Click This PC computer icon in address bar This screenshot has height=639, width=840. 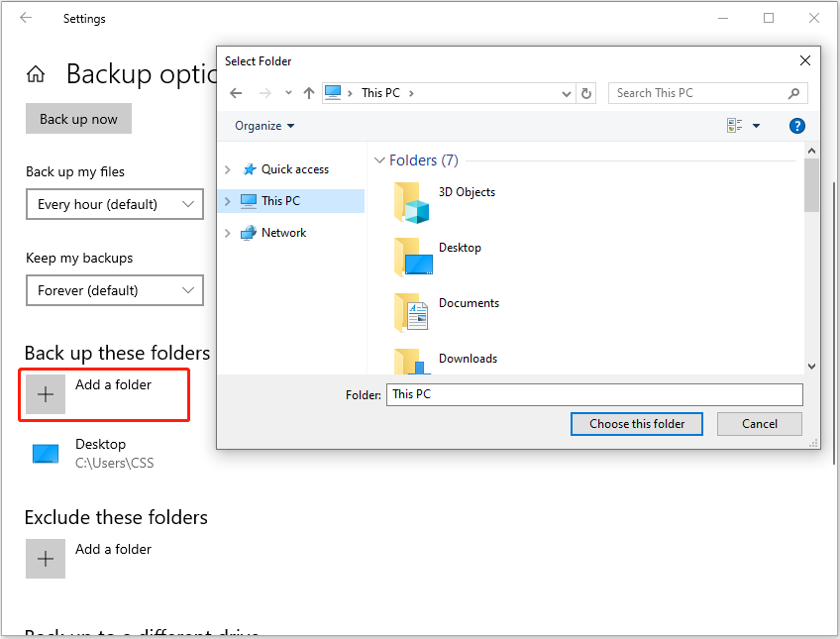(x=333, y=93)
